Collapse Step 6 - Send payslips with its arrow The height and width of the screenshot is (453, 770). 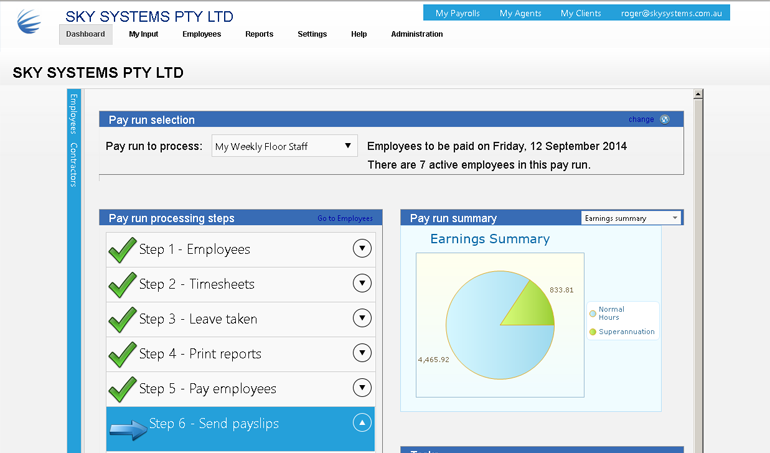pos(362,423)
